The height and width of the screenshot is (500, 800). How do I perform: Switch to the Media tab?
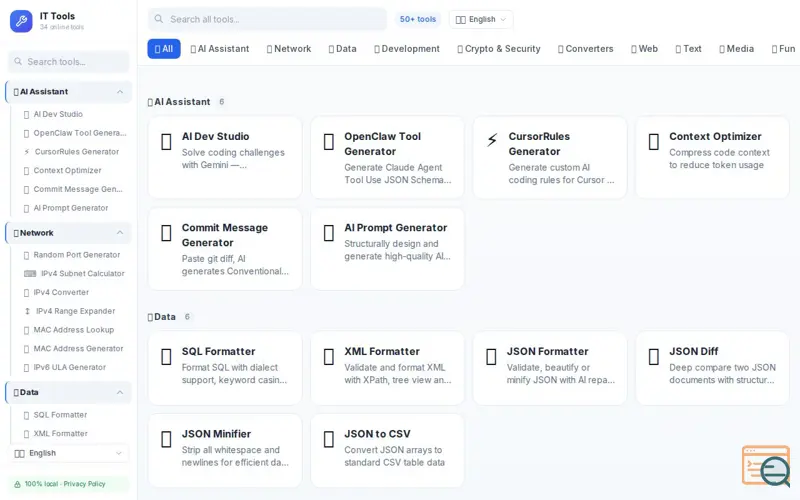coord(736,49)
